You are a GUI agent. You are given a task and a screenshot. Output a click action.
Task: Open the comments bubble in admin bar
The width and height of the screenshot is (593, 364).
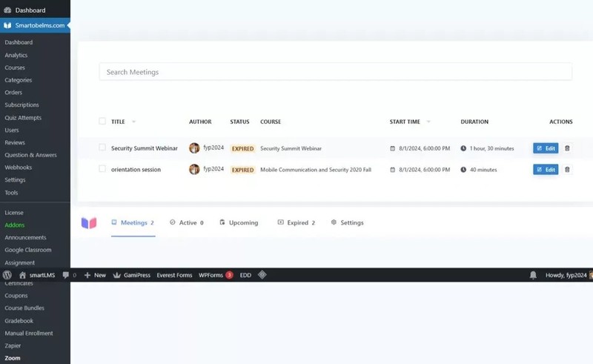coord(66,275)
